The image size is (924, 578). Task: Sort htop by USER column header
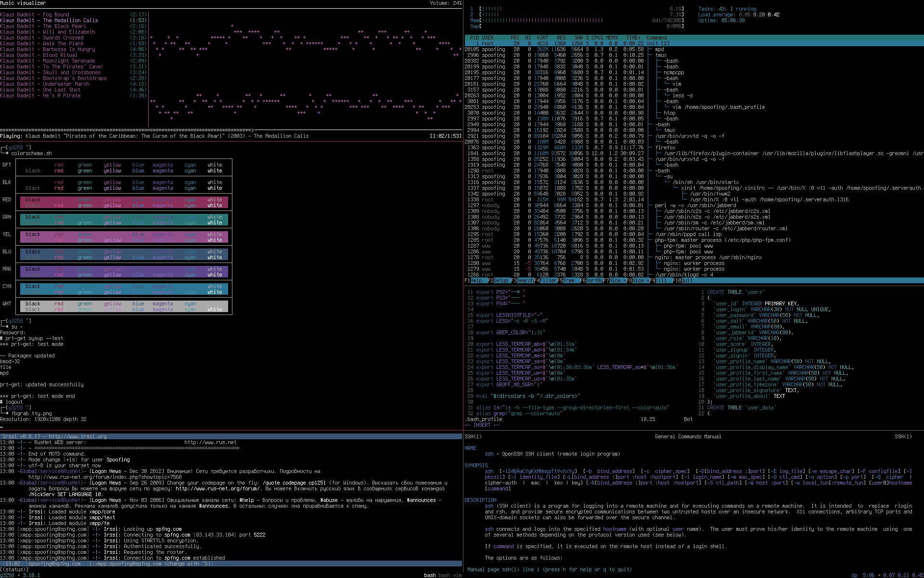click(x=488, y=38)
